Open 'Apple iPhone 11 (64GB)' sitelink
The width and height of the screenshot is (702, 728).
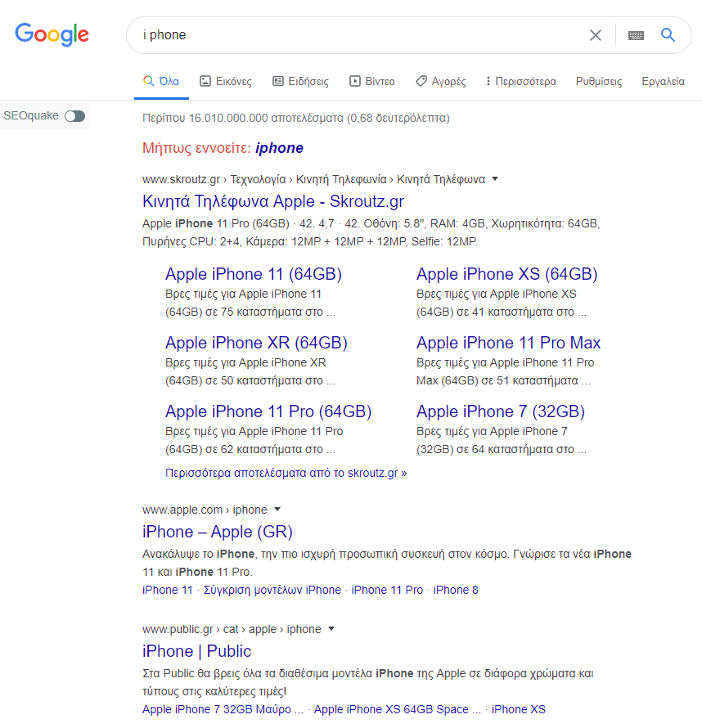(254, 274)
